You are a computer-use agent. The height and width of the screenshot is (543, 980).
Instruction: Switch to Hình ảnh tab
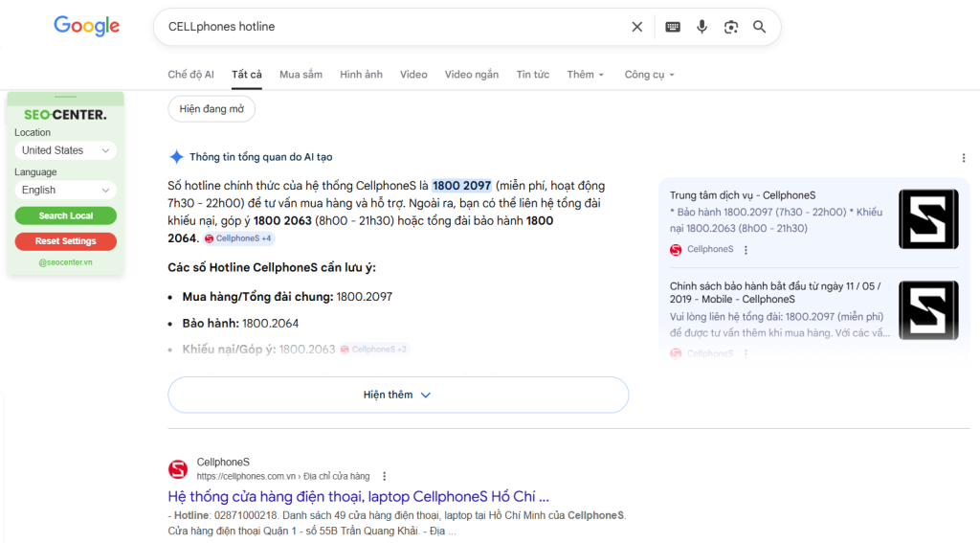361,75
